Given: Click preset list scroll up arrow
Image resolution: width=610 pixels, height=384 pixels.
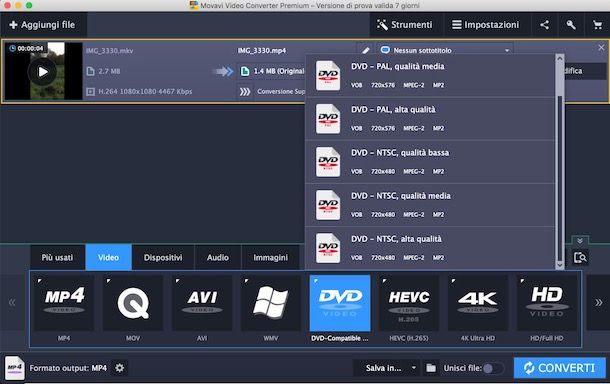Looking at the screenshot, I should coord(560,58).
